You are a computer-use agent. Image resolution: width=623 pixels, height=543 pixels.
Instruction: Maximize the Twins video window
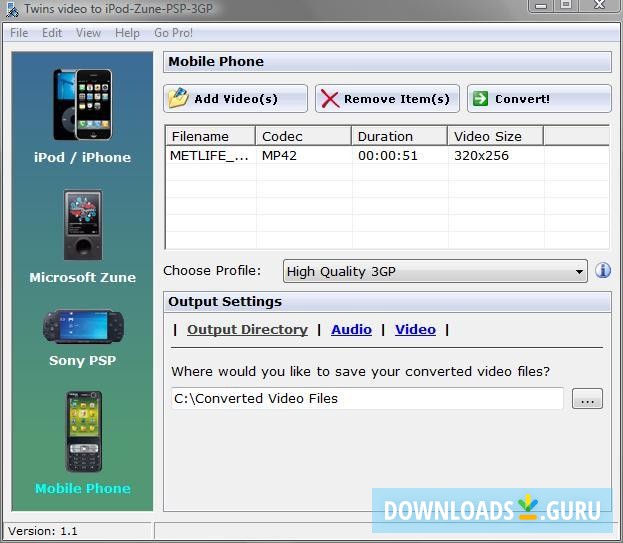tap(566, 6)
